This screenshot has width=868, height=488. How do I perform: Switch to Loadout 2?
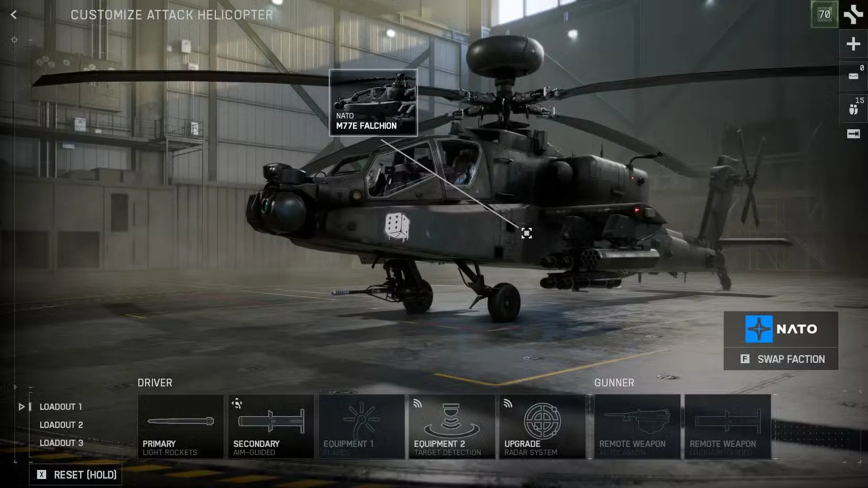pyautogui.click(x=61, y=424)
